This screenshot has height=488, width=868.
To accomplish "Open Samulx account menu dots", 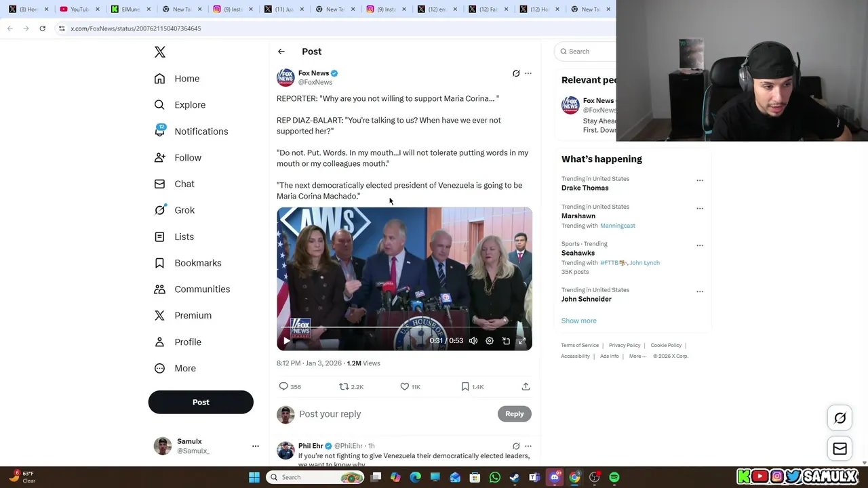I will pos(256,446).
